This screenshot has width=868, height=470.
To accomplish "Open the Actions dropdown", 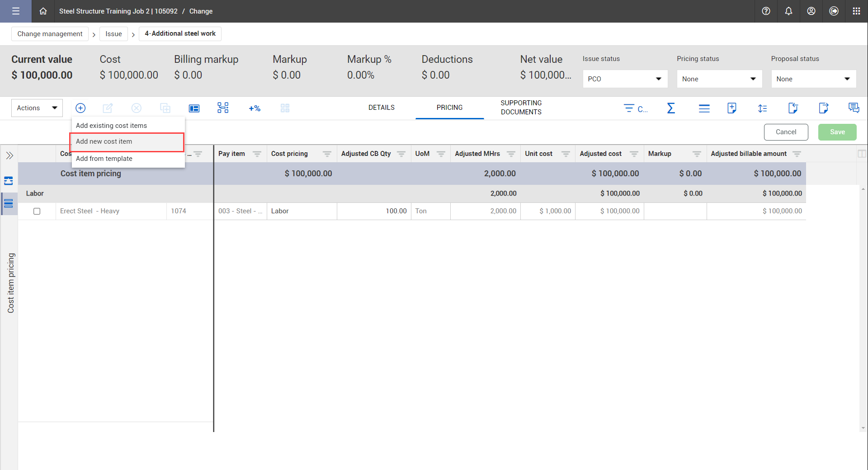I will pos(37,108).
